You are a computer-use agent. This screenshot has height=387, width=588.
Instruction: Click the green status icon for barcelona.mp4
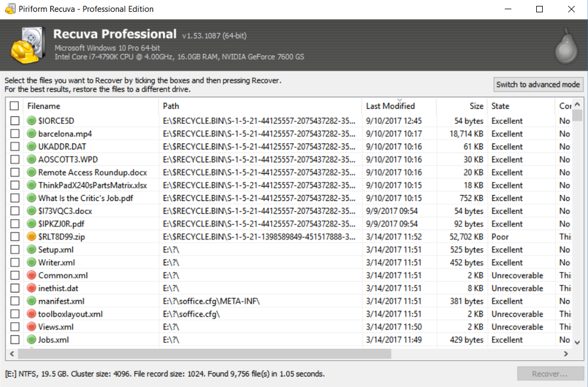(32, 134)
